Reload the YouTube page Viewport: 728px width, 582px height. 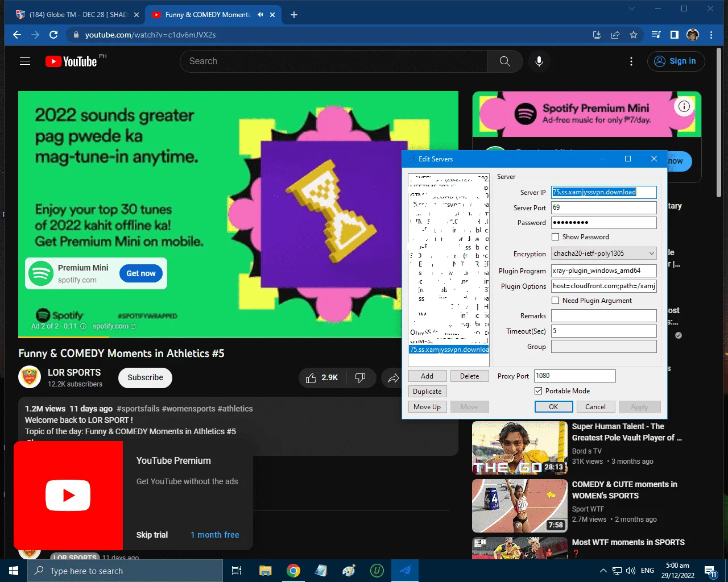(x=53, y=35)
